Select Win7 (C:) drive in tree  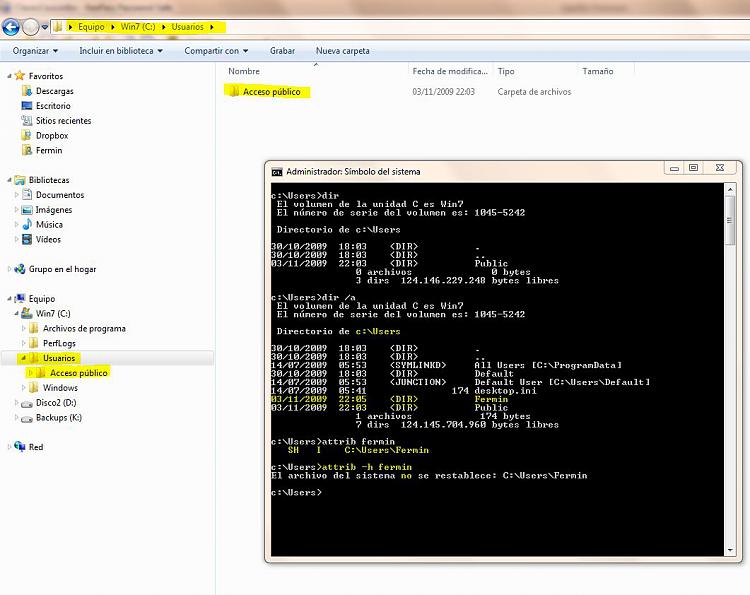(53, 313)
